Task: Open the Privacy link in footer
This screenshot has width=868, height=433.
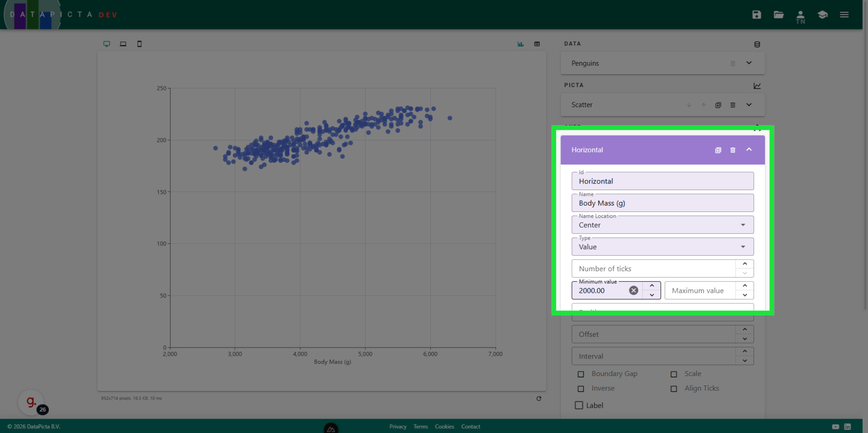Action: [397, 427]
